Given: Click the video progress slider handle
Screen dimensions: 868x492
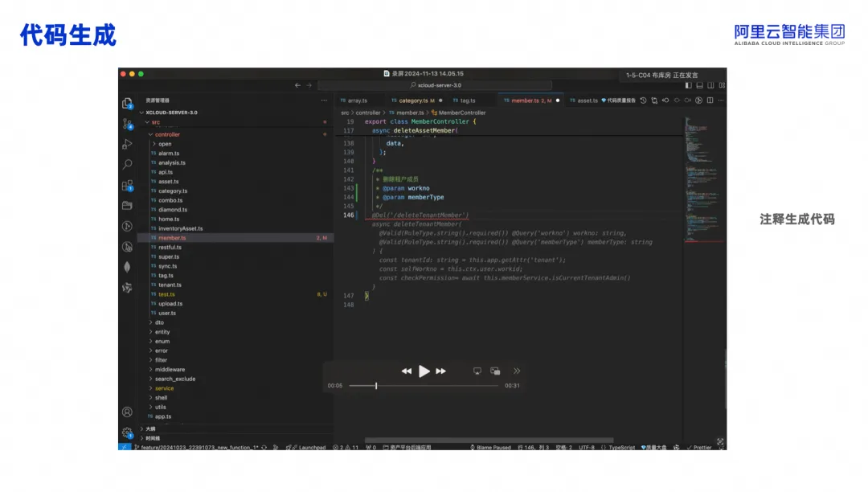Looking at the screenshot, I should (x=376, y=386).
